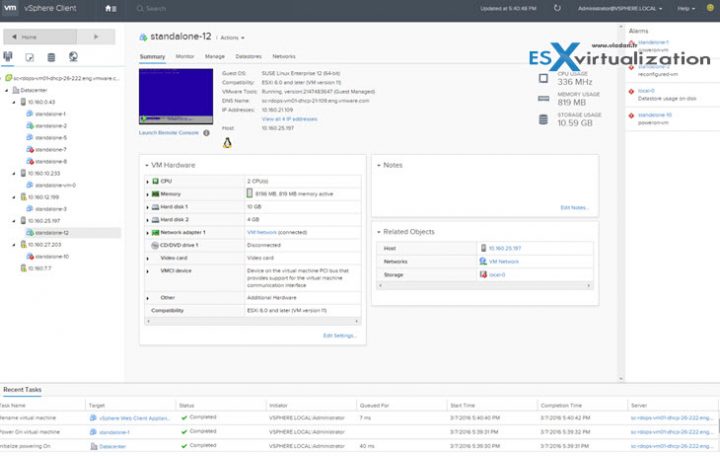The height and width of the screenshot is (456, 720).
Task: Click the Edit Notes link
Action: pyautogui.click(x=574, y=208)
